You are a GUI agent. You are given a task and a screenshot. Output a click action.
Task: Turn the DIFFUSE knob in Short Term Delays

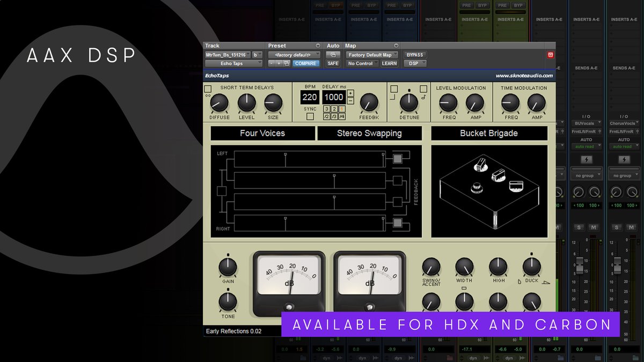pyautogui.click(x=219, y=103)
